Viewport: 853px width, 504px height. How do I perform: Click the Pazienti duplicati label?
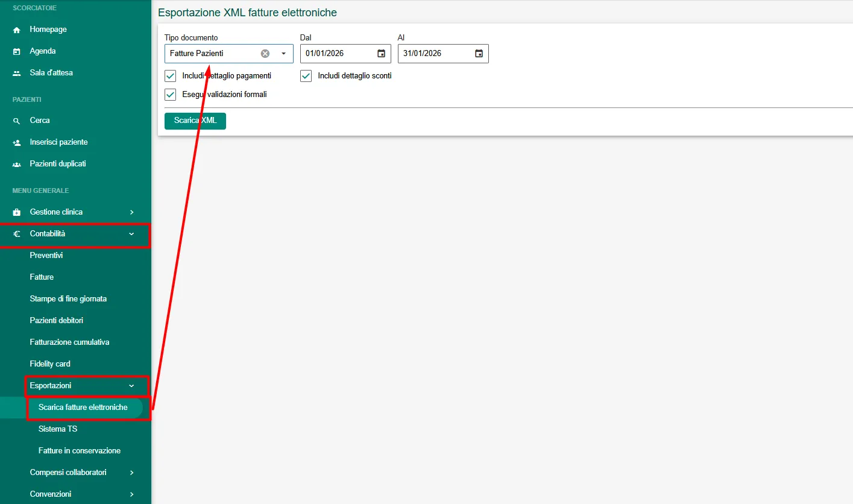[x=58, y=164]
